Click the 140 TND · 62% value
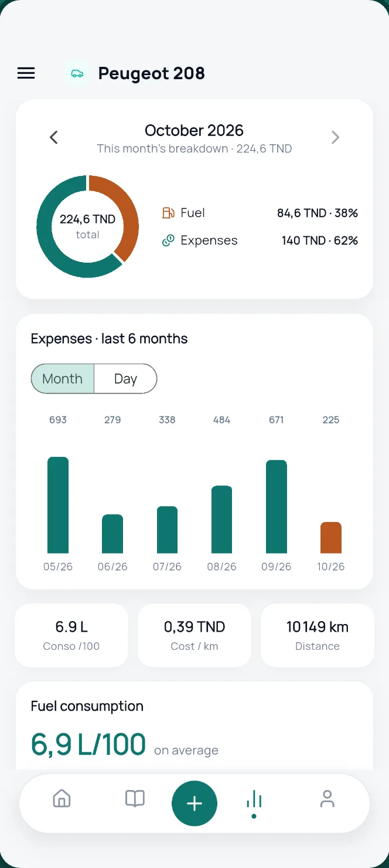Screen dimensions: 389x868 [320, 240]
